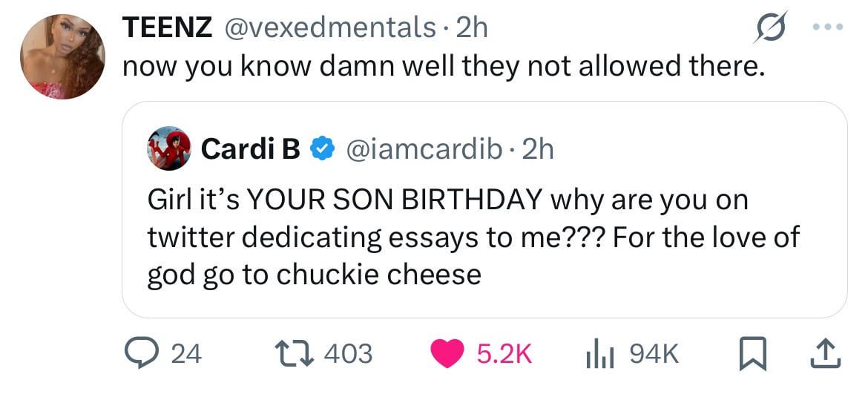Click the 2h timestamp on TEENZ tweet

473,27
